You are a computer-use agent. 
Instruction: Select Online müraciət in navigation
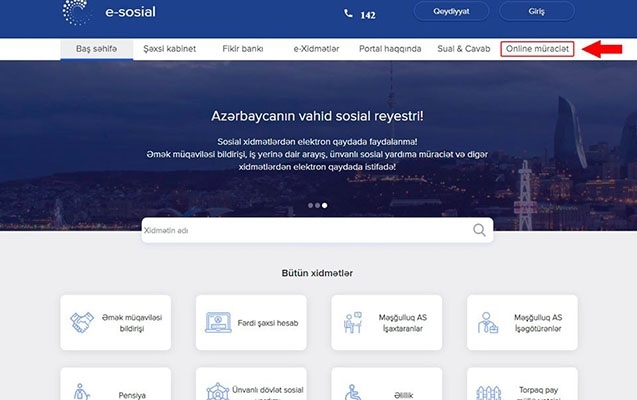pos(537,49)
